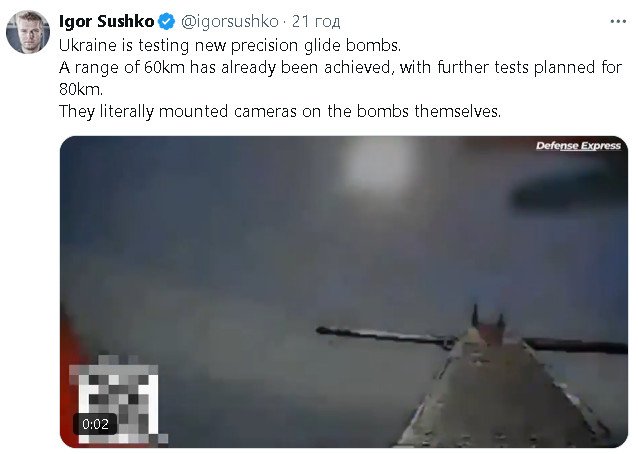
Task: Click the pixelated QR code overlay
Action: [118, 399]
